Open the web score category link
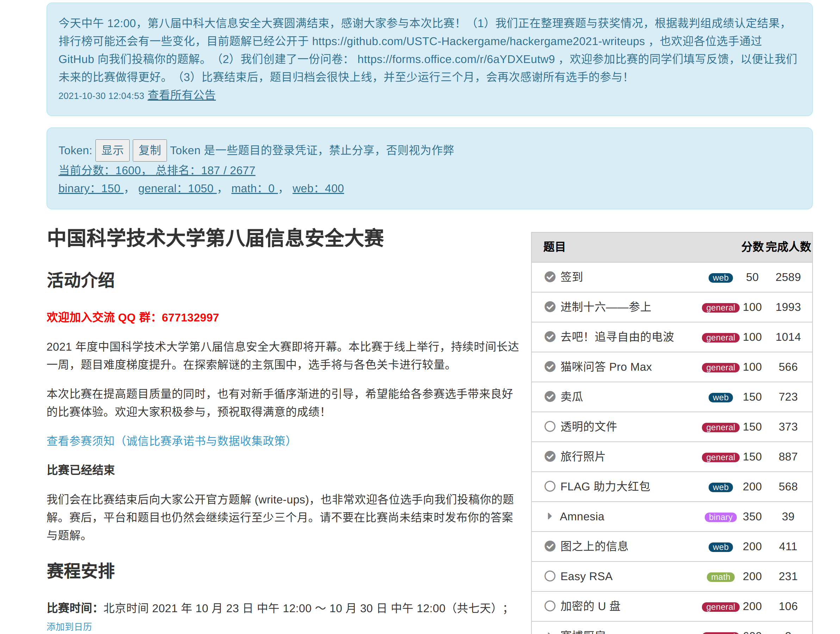840x634 pixels. coord(318,188)
